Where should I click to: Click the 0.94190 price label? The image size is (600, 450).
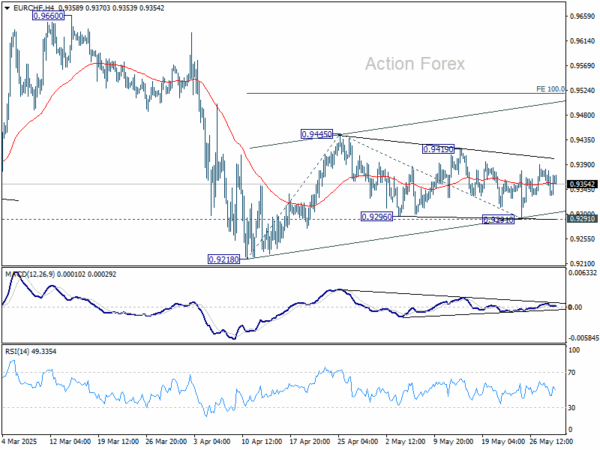point(438,149)
